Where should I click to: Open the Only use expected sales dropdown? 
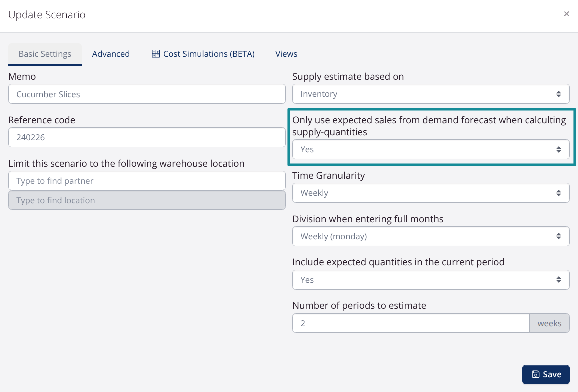click(431, 149)
